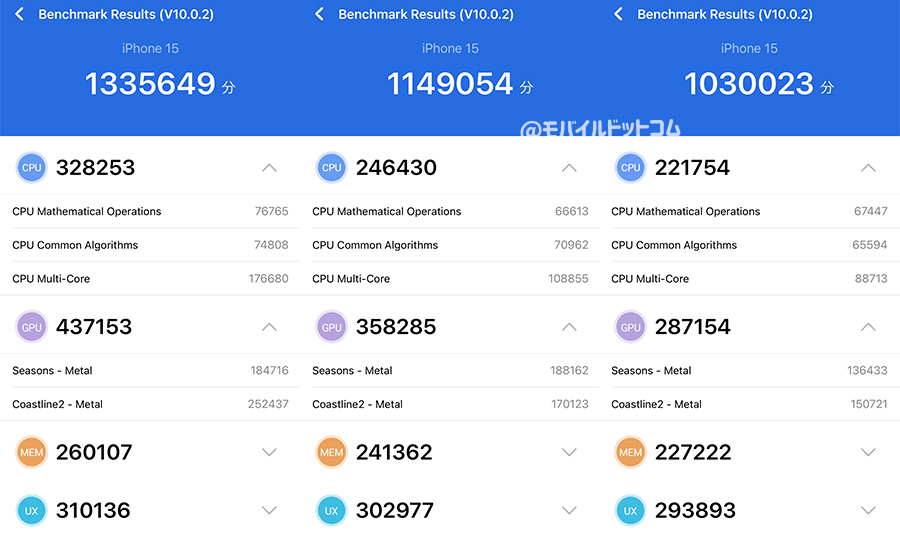Viewport: 900px width, 539px height.
Task: Select the CPU score 328253
Action: tap(95, 168)
